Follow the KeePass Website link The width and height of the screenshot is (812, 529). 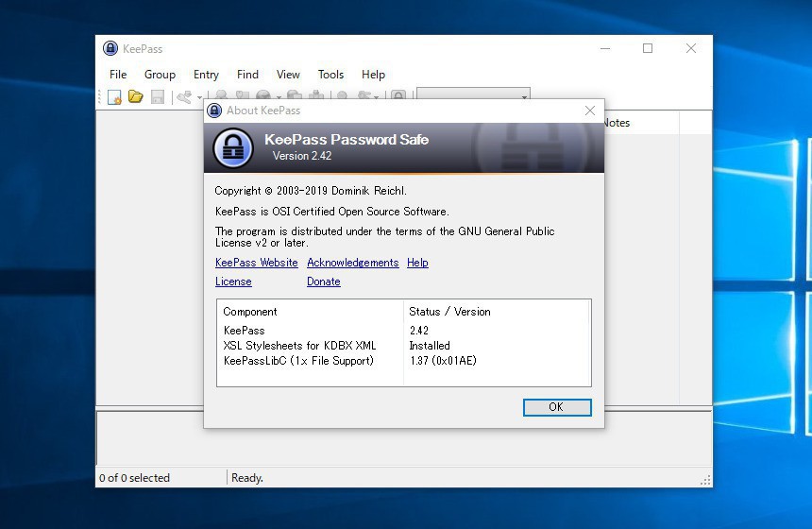point(256,263)
